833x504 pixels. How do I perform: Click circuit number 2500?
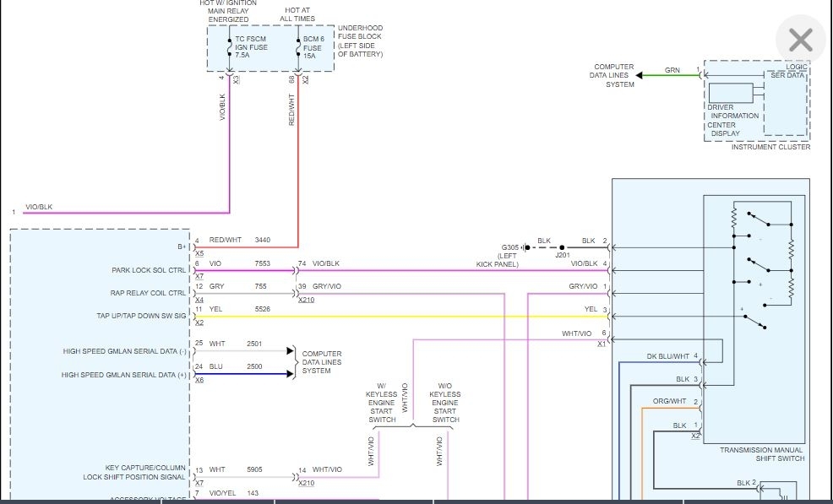tap(254, 367)
